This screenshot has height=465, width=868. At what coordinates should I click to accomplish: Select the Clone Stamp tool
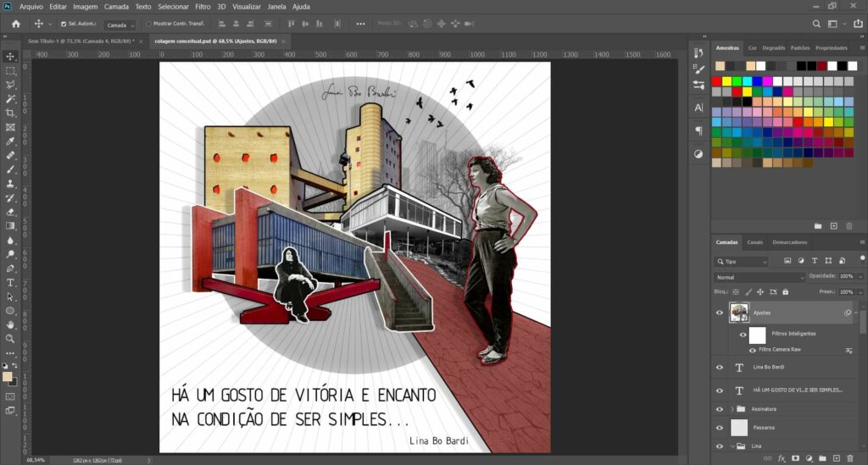point(10,184)
